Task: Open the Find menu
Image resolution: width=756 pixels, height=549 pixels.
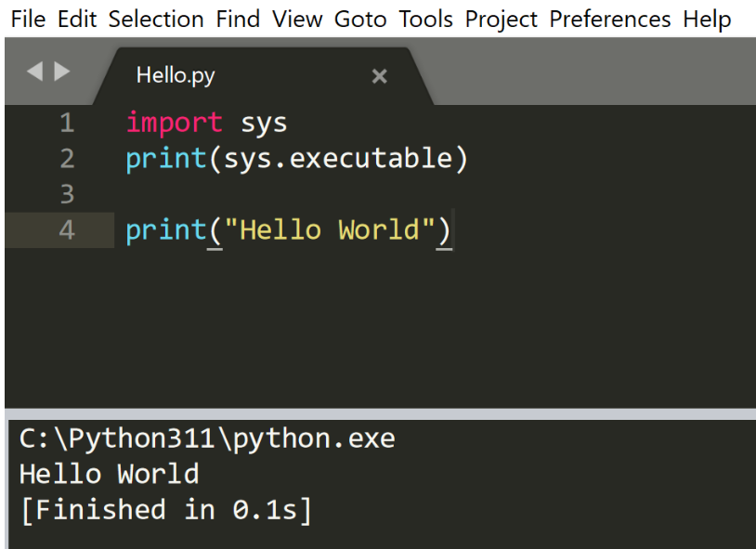Action: (x=238, y=19)
